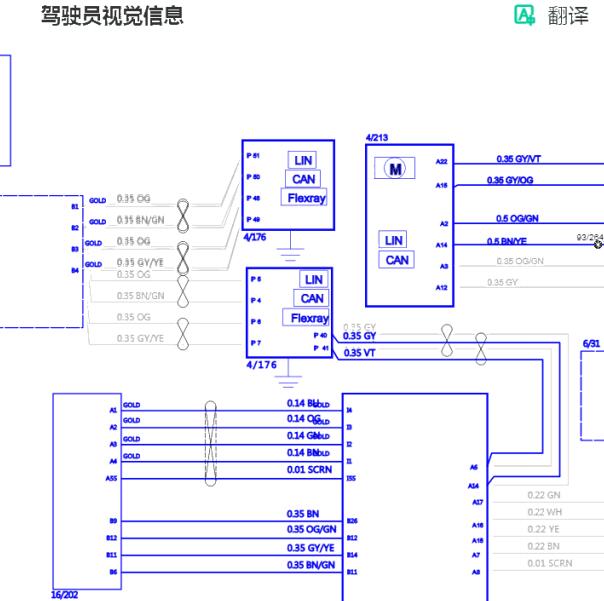Click the 翻译 translate button text
604x601 pixels.
tap(568, 16)
